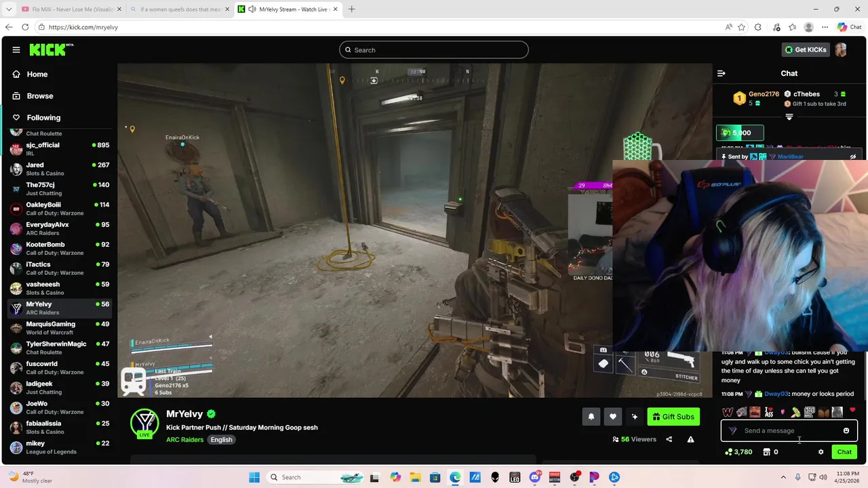This screenshot has width=868, height=488.
Task: Open the weather widget
Action: (x=28, y=477)
